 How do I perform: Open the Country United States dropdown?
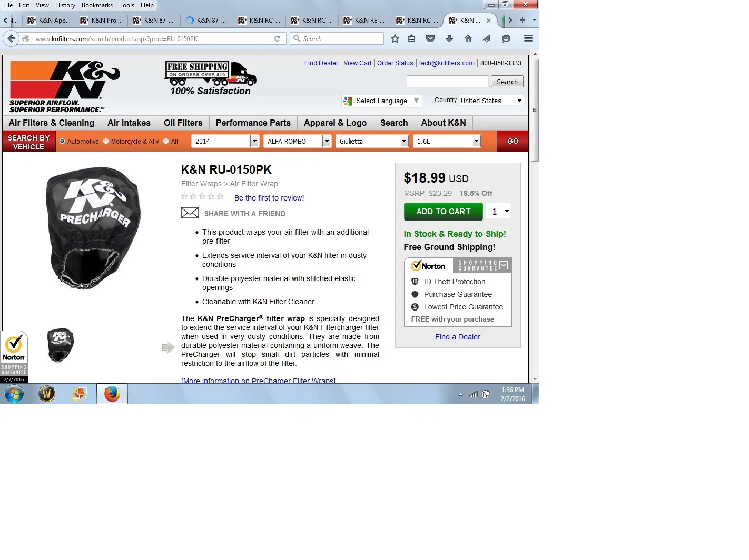click(x=491, y=101)
